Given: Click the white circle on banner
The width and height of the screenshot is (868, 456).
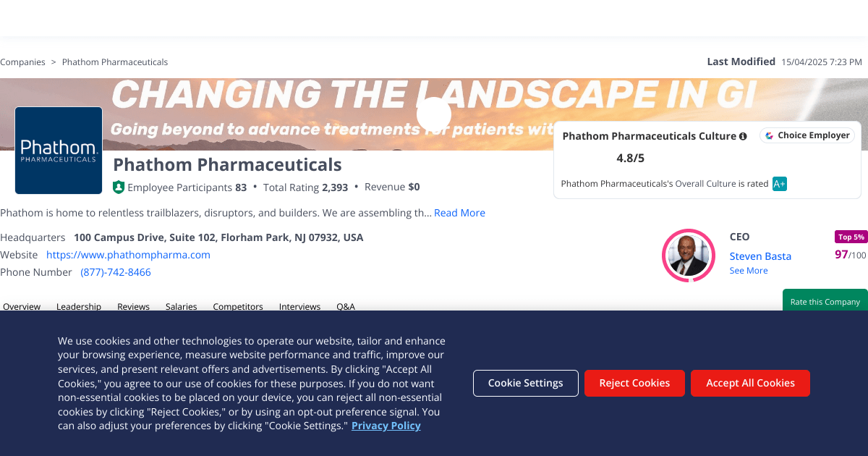Looking at the screenshot, I should pyautogui.click(x=434, y=114).
